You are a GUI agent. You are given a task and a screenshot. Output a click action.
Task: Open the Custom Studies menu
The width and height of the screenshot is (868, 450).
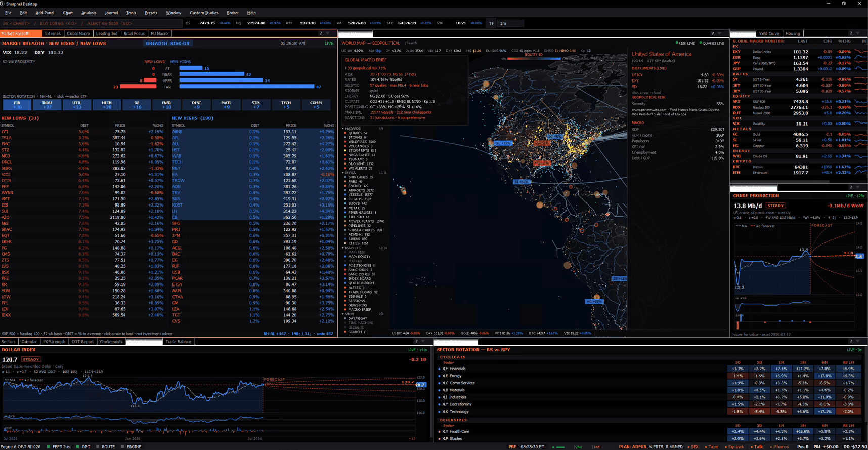204,13
